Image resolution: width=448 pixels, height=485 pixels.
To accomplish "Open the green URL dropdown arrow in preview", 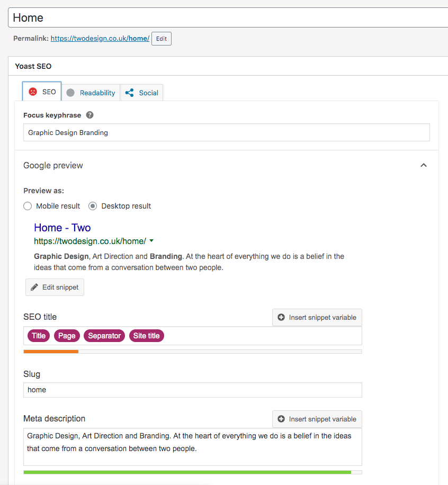I will pos(151,241).
